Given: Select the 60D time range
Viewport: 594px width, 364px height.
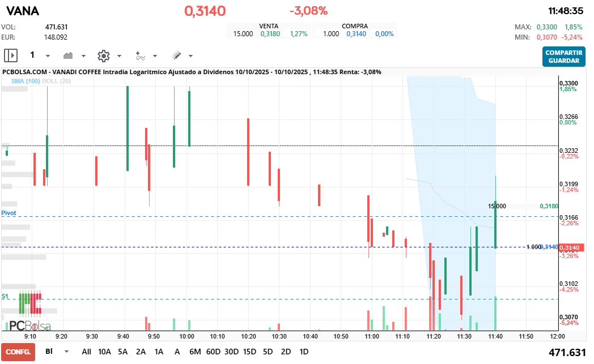Looking at the screenshot, I should [x=213, y=352].
